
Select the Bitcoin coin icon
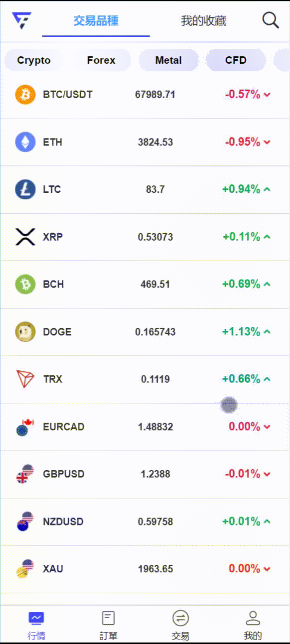(x=25, y=94)
